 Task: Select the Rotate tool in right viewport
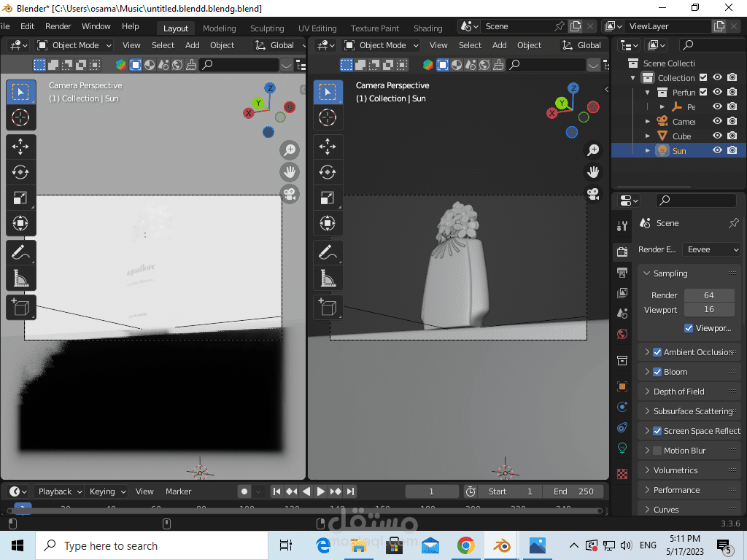pyautogui.click(x=328, y=172)
